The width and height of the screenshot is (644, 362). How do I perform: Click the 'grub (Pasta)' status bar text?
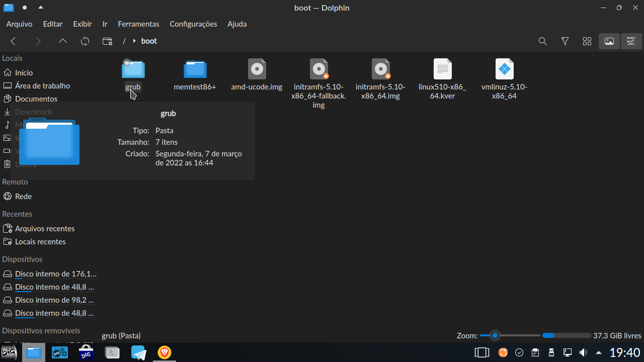click(121, 335)
